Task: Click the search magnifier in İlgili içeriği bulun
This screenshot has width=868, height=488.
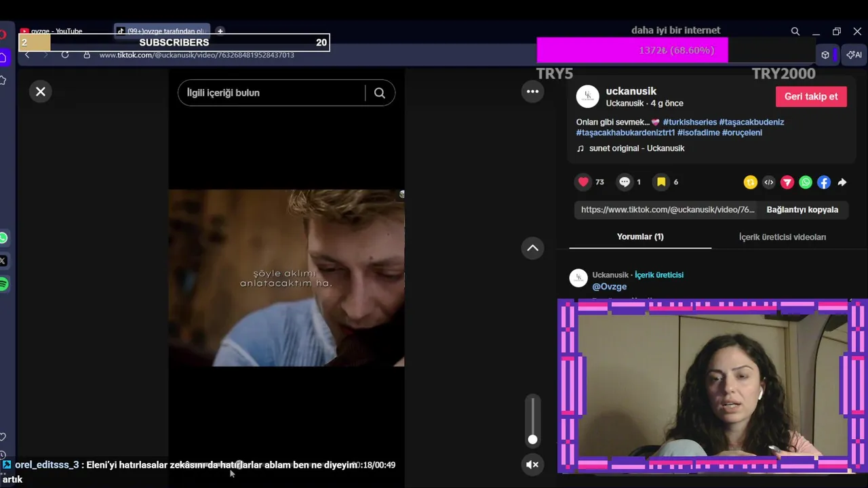Action: (380, 93)
